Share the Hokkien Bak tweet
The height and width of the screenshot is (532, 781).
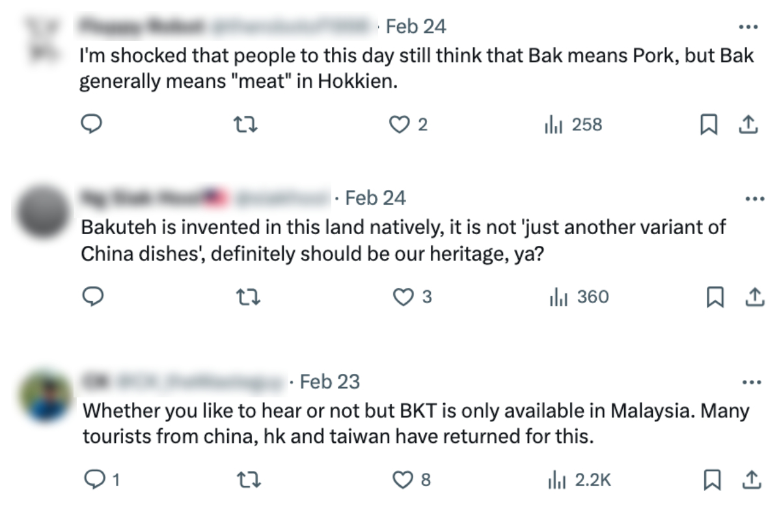pos(748,124)
